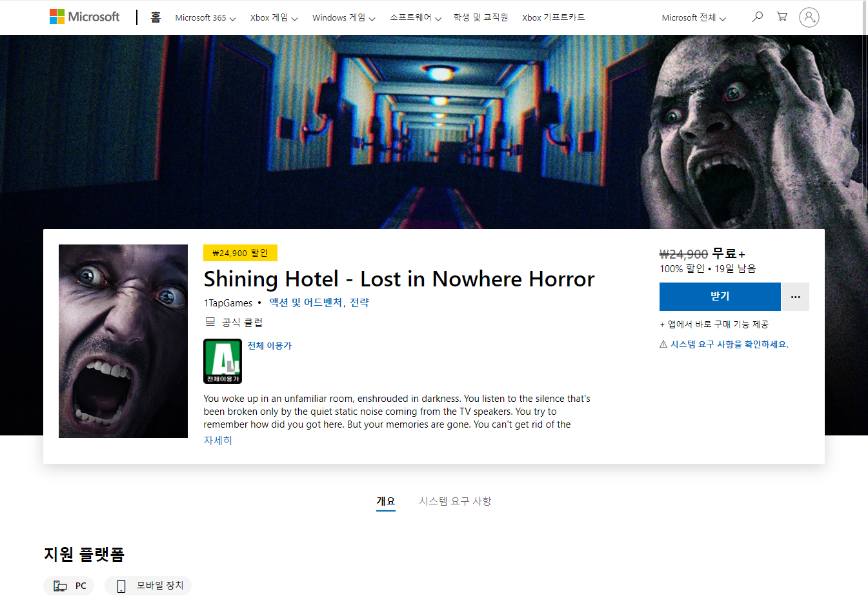Expand the Microsoft 전체 menu
Viewport: 868px width, 607px height.
(694, 17)
